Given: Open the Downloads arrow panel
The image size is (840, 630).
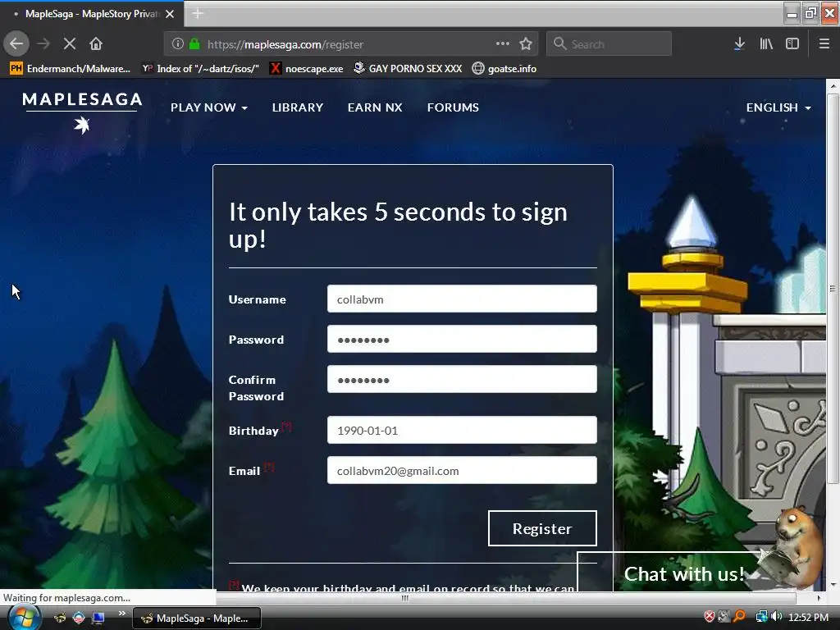Looking at the screenshot, I should pyautogui.click(x=739, y=44).
